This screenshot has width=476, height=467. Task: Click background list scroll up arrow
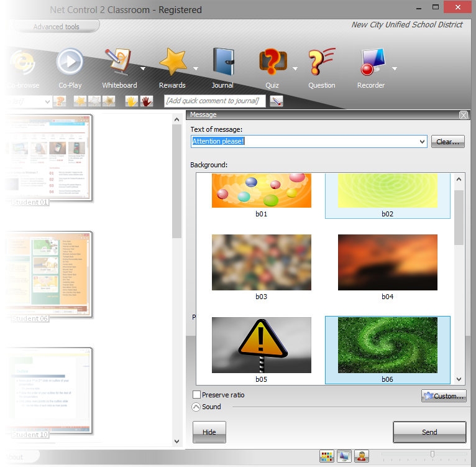click(459, 179)
